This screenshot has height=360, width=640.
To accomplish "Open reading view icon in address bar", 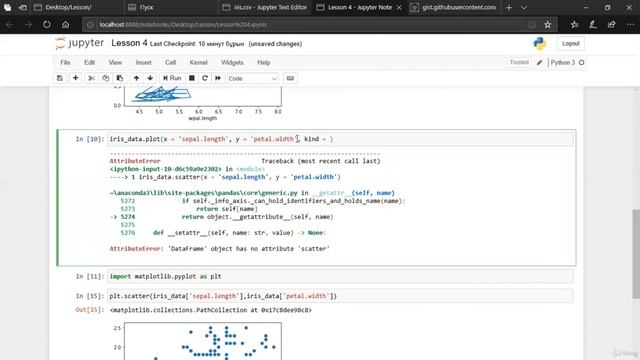I will point(532,25).
